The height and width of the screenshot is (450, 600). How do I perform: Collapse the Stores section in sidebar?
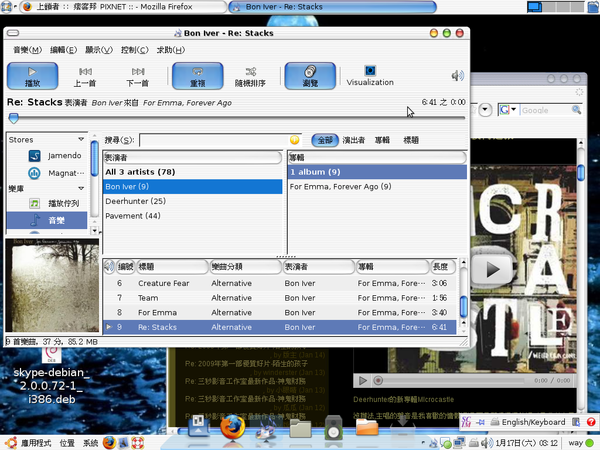coord(81,139)
